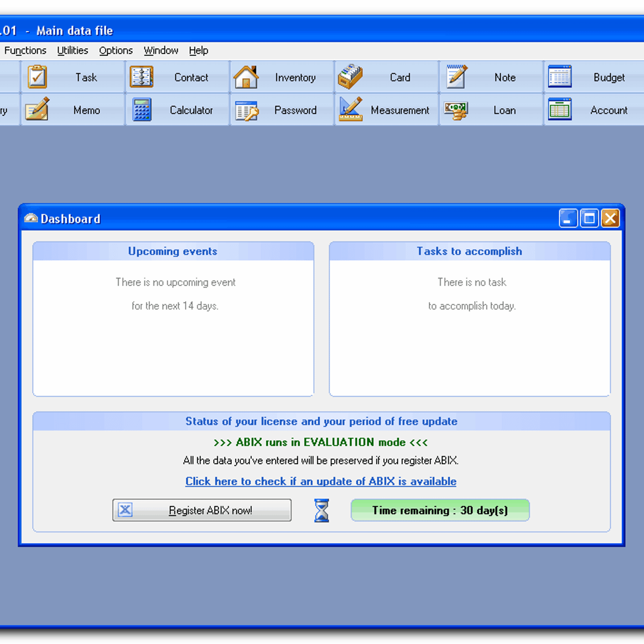This screenshot has width=644, height=644.
Task: Open the Inventory house icon
Action: tap(246, 77)
